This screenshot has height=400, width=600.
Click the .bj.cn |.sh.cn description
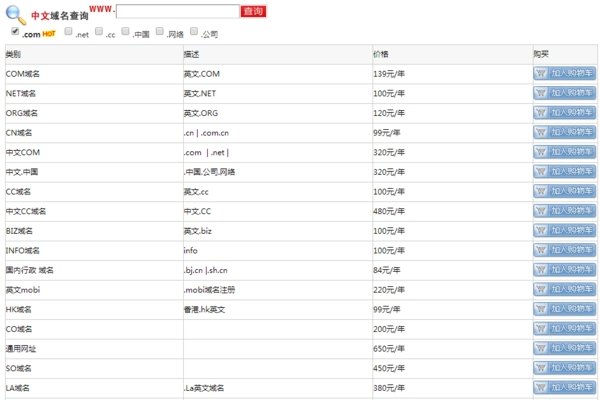point(205,270)
